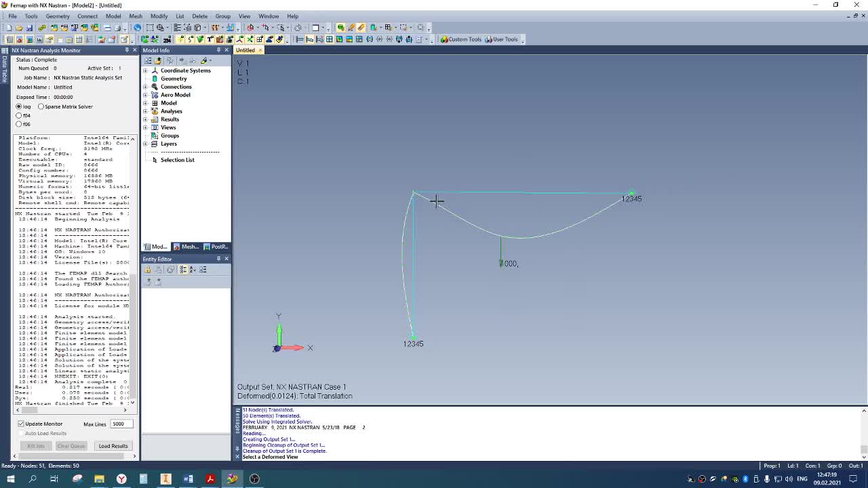Click the Max Lines input field
Viewport: 868px width, 488px height.
coord(121,424)
